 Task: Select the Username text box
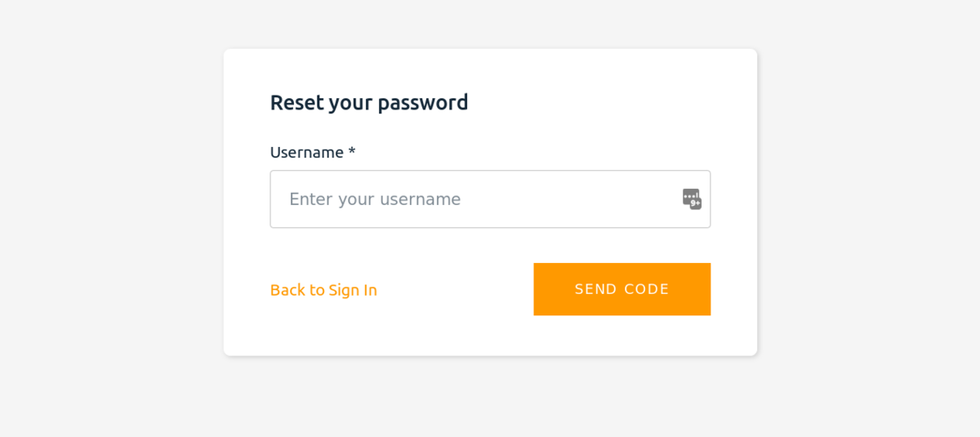490,198
